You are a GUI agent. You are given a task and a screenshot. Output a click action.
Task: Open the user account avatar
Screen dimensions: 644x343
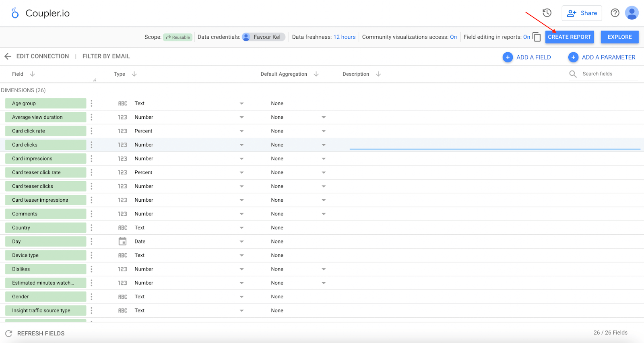[632, 13]
